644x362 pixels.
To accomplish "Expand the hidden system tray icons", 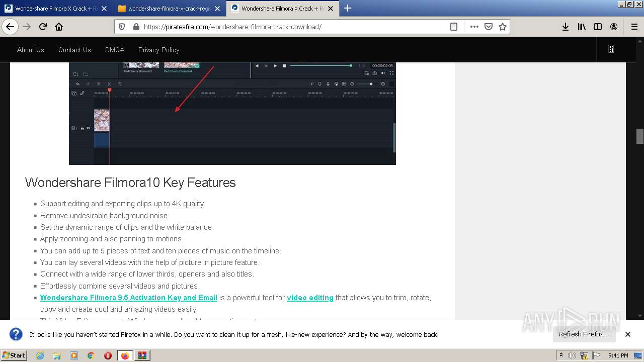I will (x=561, y=355).
